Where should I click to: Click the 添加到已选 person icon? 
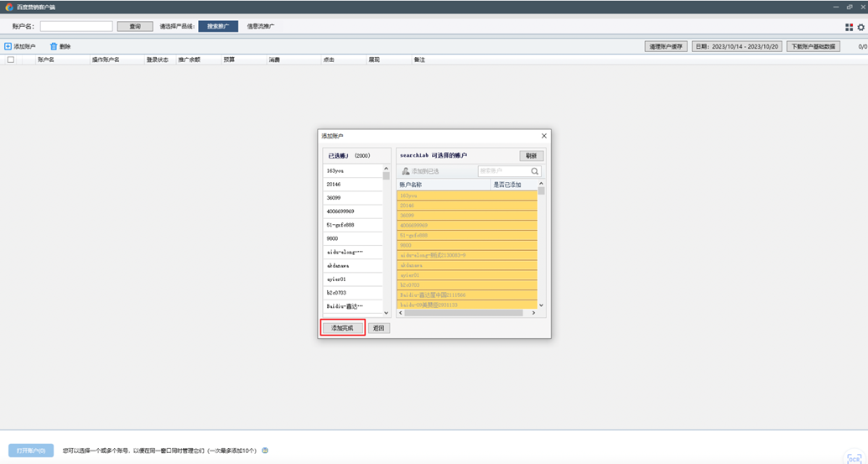[x=406, y=171]
